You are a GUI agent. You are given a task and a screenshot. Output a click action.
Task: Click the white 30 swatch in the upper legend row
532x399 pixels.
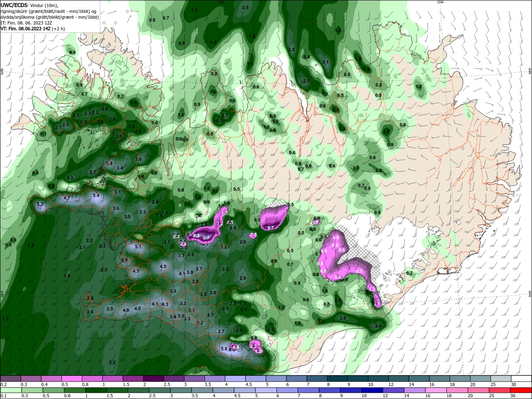[x=521, y=378]
